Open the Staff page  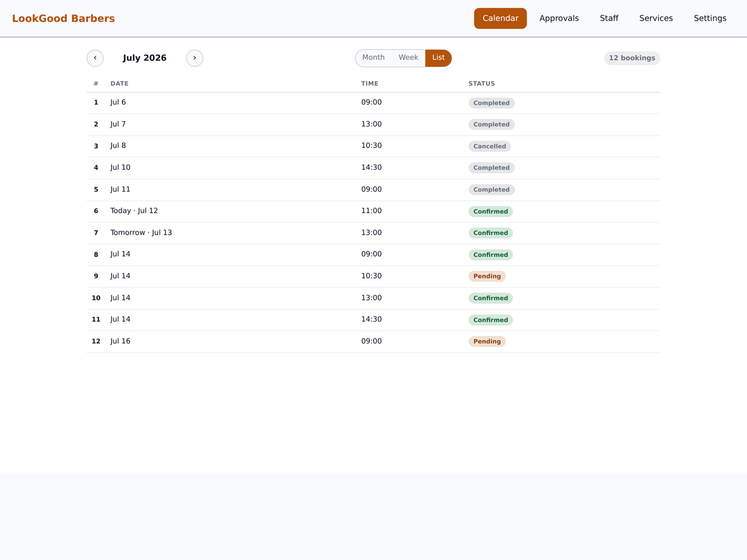tap(609, 19)
